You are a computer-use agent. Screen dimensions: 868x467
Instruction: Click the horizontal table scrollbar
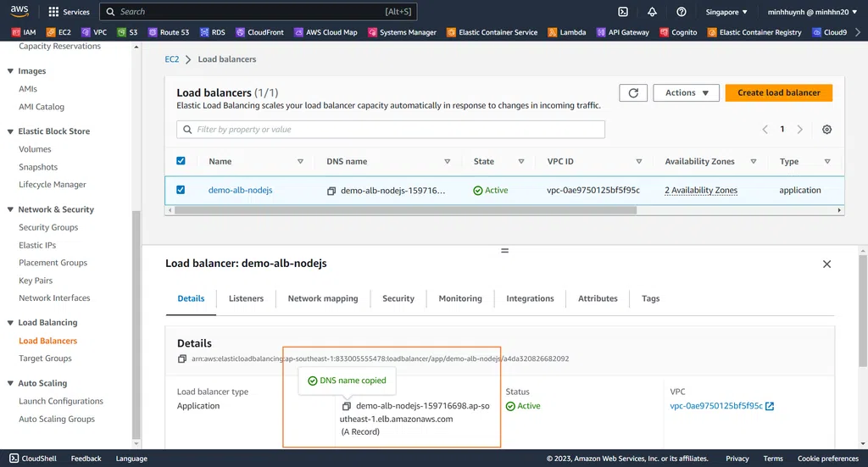[405, 210]
